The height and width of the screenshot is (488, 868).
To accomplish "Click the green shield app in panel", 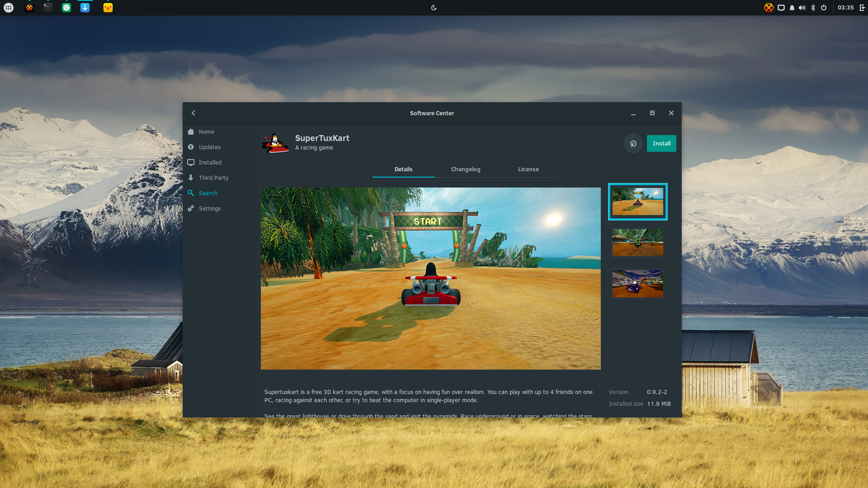I will pos(66,8).
